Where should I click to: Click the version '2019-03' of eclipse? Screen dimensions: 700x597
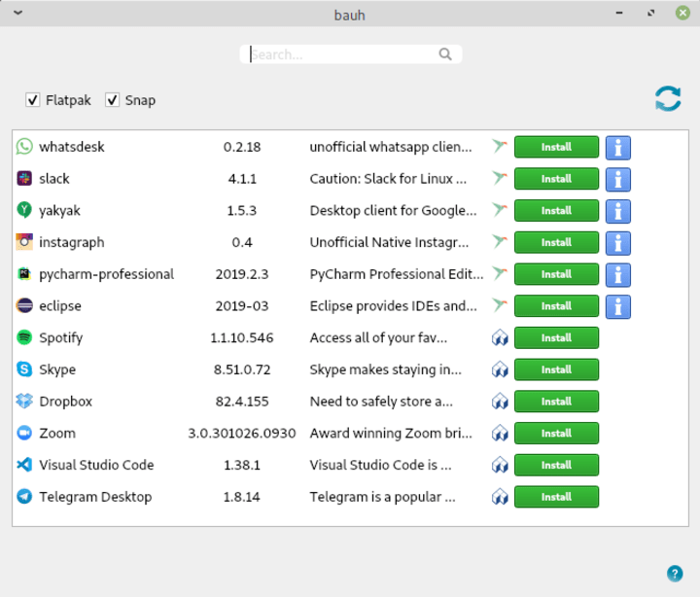pos(241,306)
